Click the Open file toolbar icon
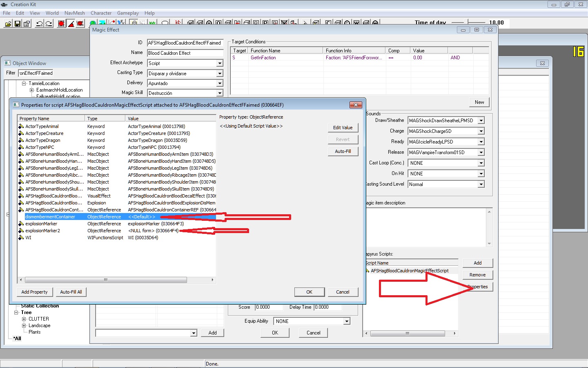588x368 pixels. click(x=8, y=24)
